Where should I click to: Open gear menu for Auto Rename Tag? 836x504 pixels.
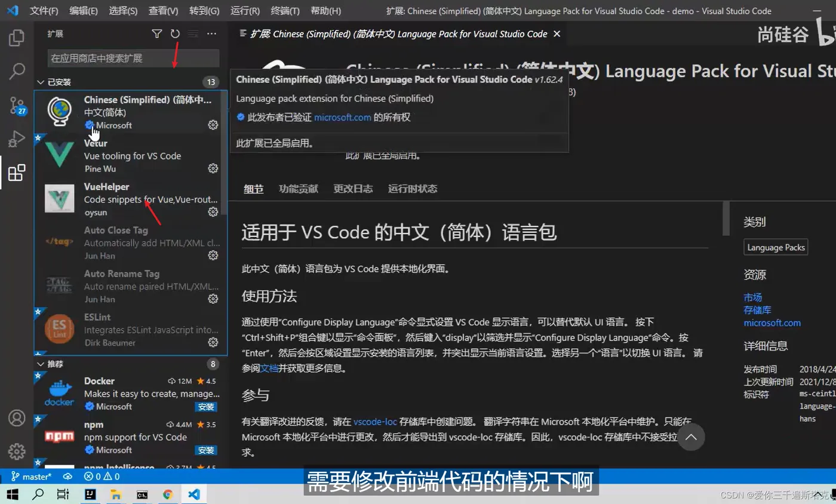(213, 299)
